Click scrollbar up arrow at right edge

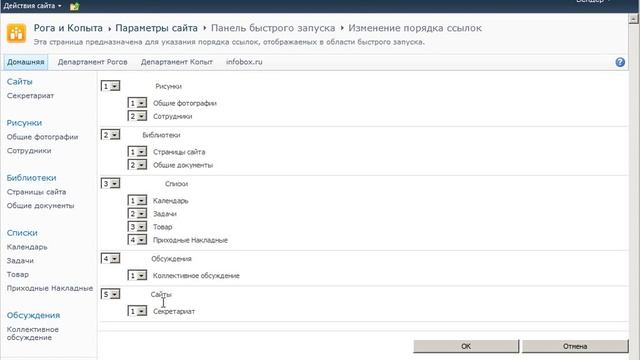point(633,19)
